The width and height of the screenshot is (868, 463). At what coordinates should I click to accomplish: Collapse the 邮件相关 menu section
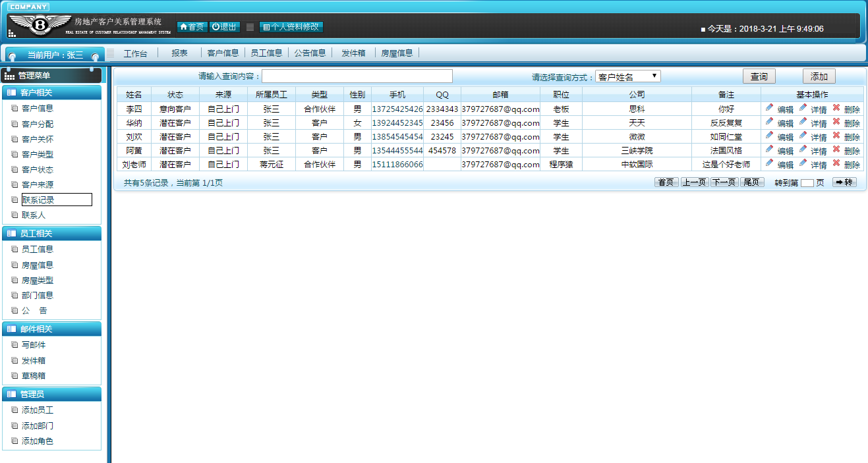click(52, 329)
